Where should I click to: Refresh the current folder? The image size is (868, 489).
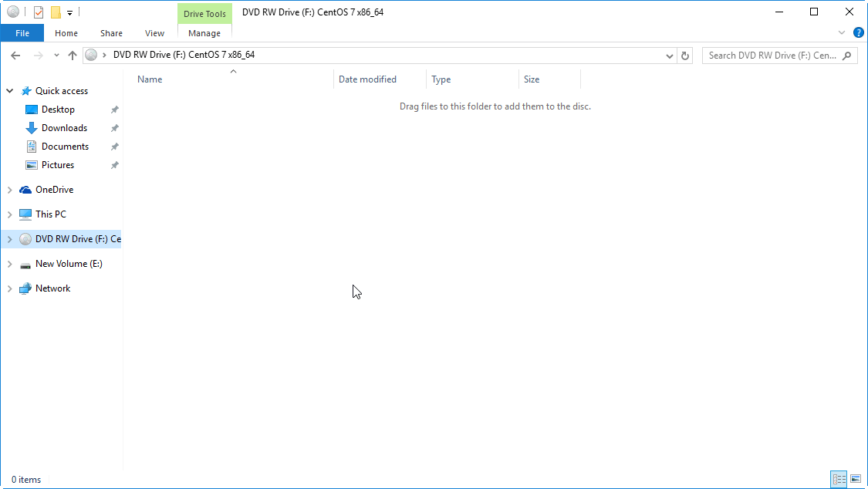pyautogui.click(x=685, y=56)
